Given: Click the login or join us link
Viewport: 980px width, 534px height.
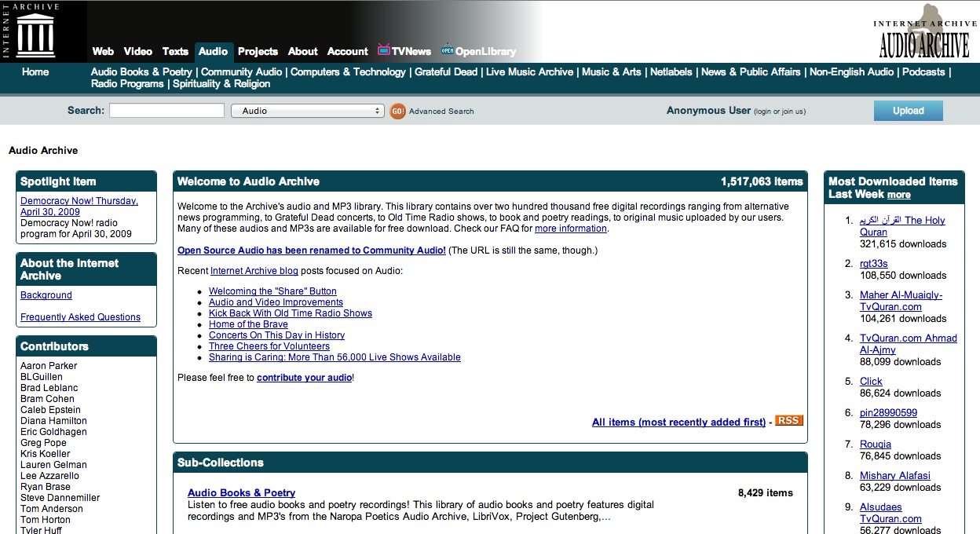Looking at the screenshot, I should (780, 112).
